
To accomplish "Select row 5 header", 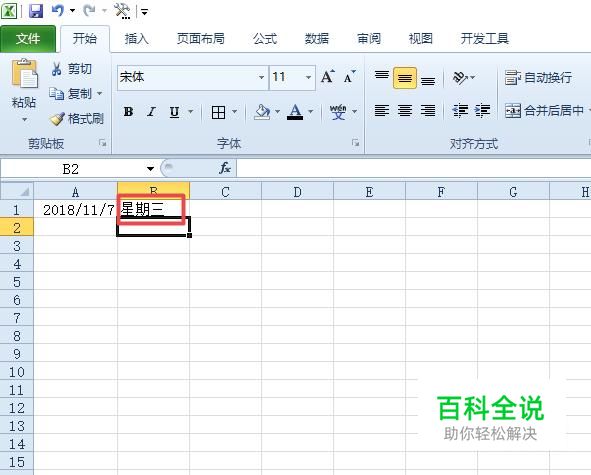I will [x=17, y=282].
